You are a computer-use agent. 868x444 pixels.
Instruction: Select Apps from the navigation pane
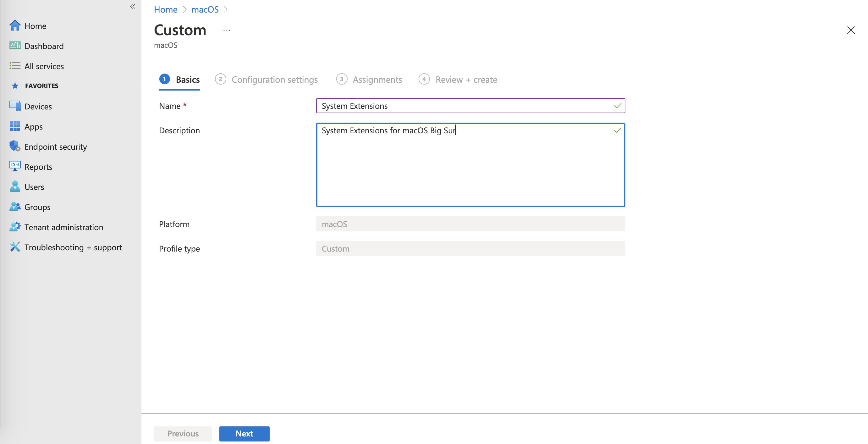33,126
